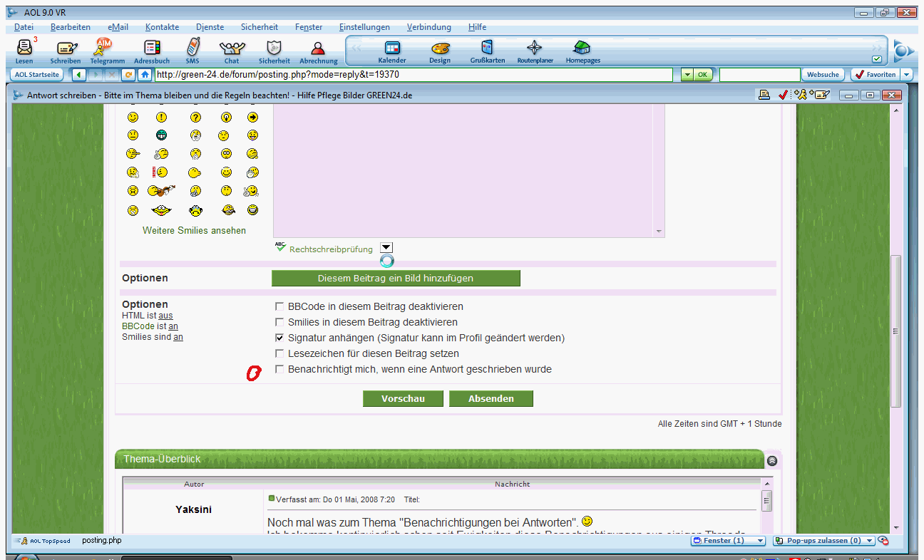Viewport: 924px width, 560px height.
Task: Open the Sicherheit menu in menu bar
Action: pyautogui.click(x=260, y=27)
